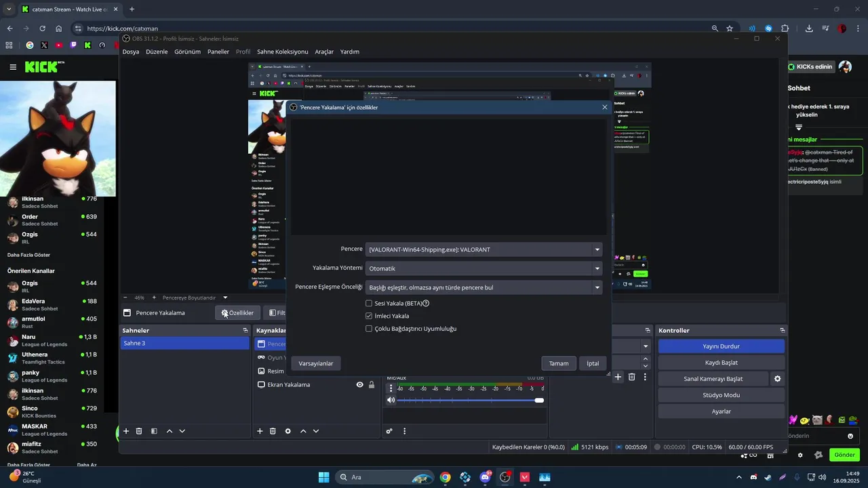Open the Kick hamburger menu

(x=13, y=66)
